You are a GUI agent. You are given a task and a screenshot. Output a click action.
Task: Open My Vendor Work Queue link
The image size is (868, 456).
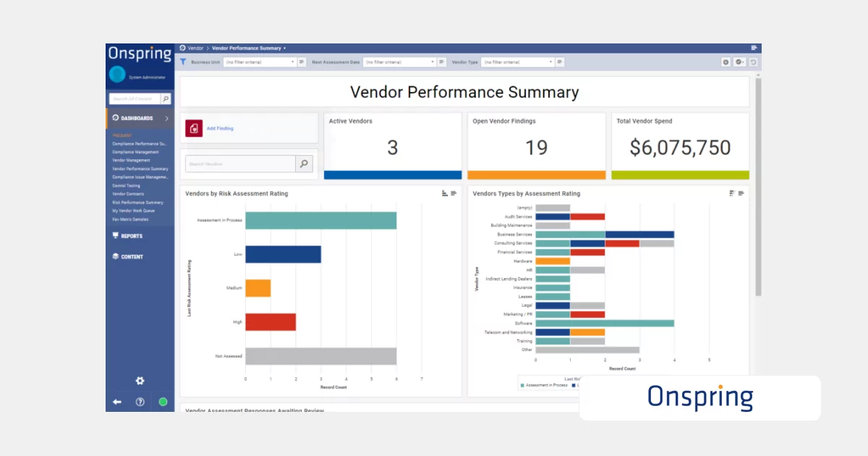[134, 211]
